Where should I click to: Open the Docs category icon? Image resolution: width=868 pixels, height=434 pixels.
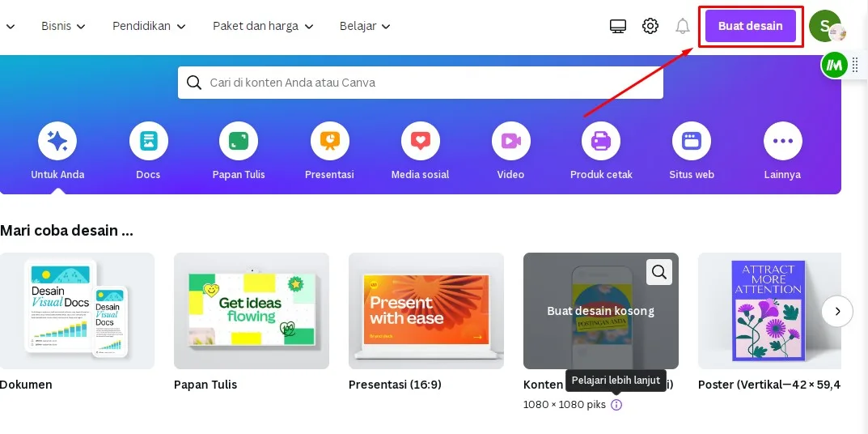click(148, 141)
